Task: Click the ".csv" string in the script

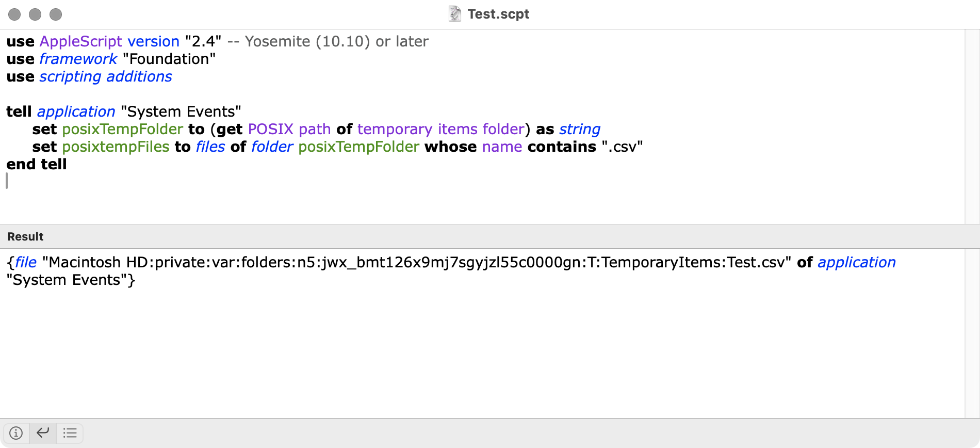Action: point(622,147)
